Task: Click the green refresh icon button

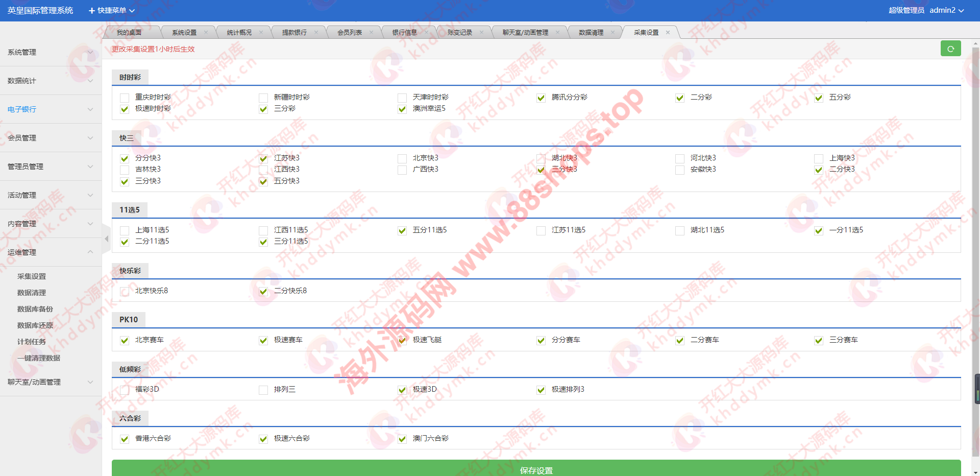Action: pyautogui.click(x=950, y=49)
